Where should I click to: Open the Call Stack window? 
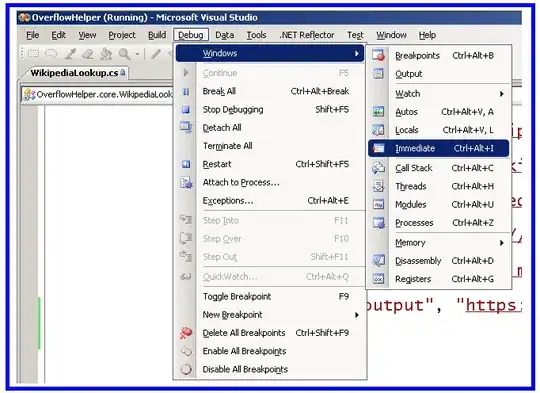click(x=438, y=168)
